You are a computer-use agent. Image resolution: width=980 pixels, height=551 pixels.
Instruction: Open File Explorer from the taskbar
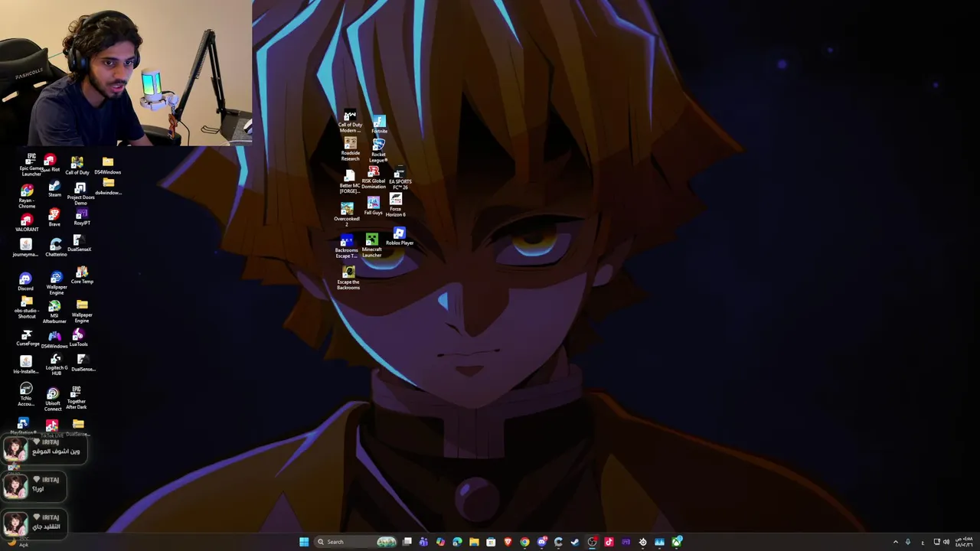coord(474,542)
